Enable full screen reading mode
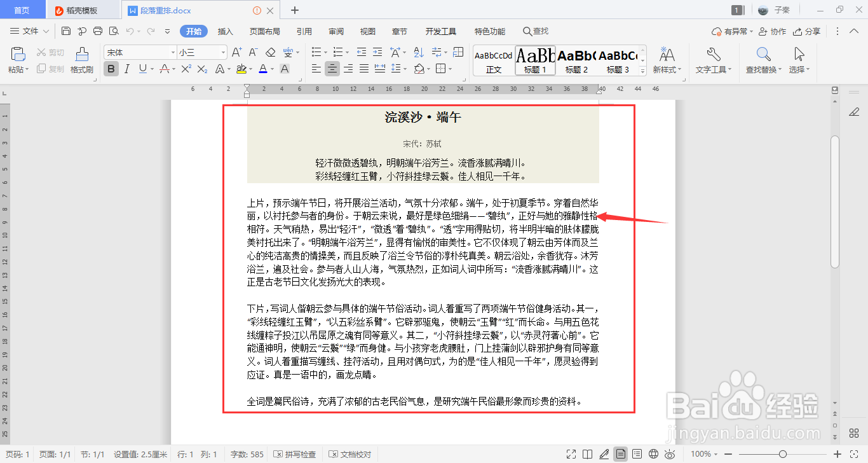Screen dimensions: 868x463 pyautogui.click(x=571, y=453)
